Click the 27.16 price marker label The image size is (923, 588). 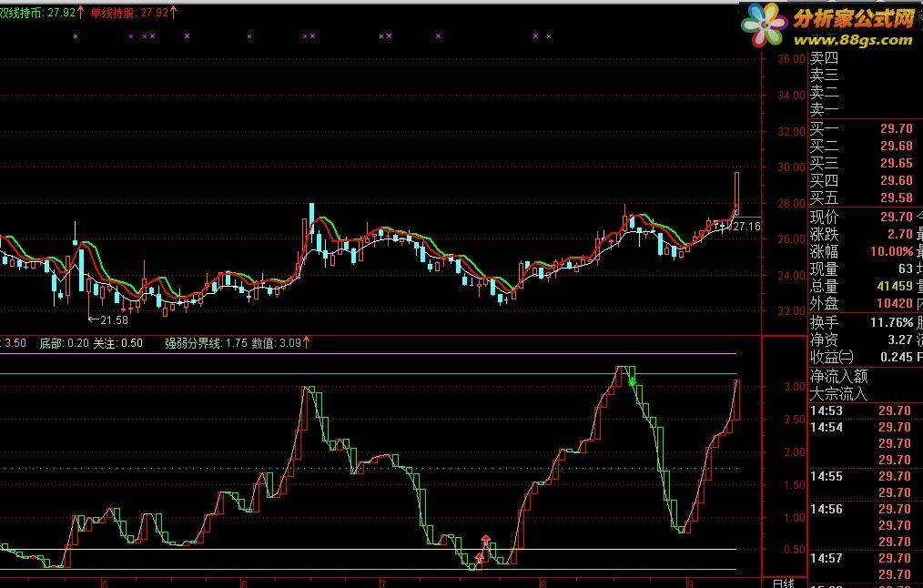pos(747,227)
